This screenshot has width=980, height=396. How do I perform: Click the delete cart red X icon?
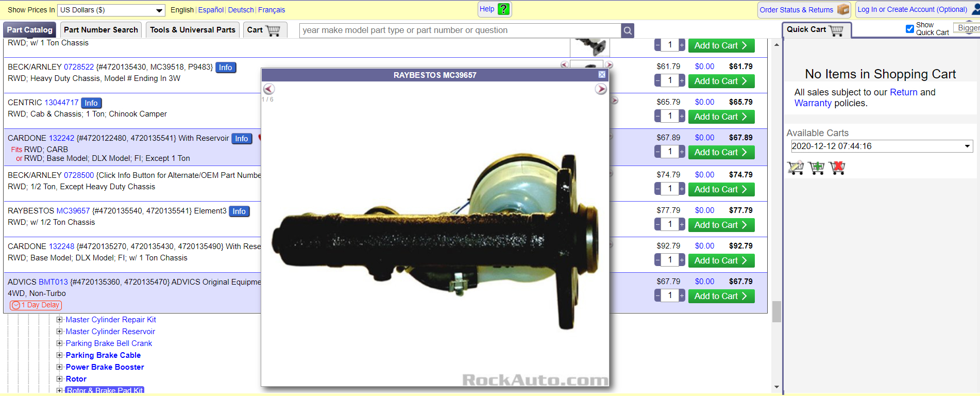837,168
